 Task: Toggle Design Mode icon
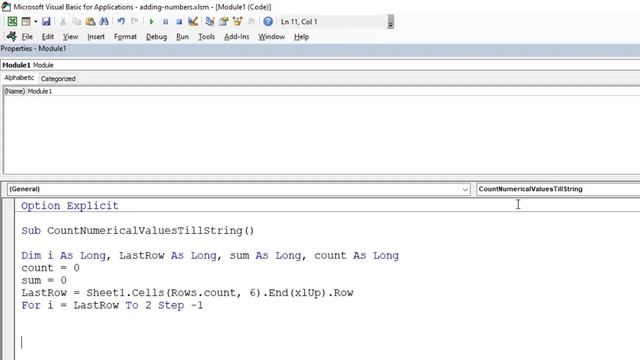[x=193, y=22]
